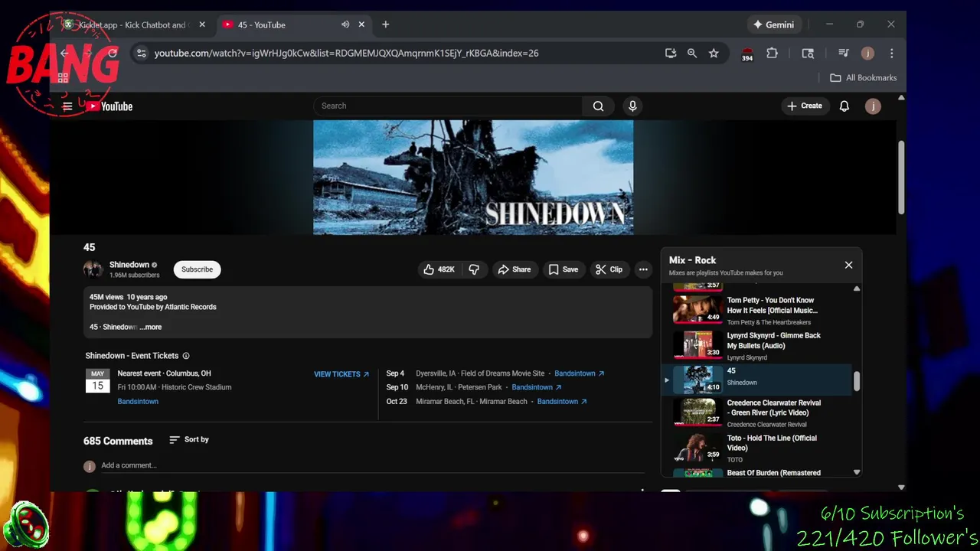Open more actions ellipsis menu
Screen dimensions: 980x551
[643, 269]
